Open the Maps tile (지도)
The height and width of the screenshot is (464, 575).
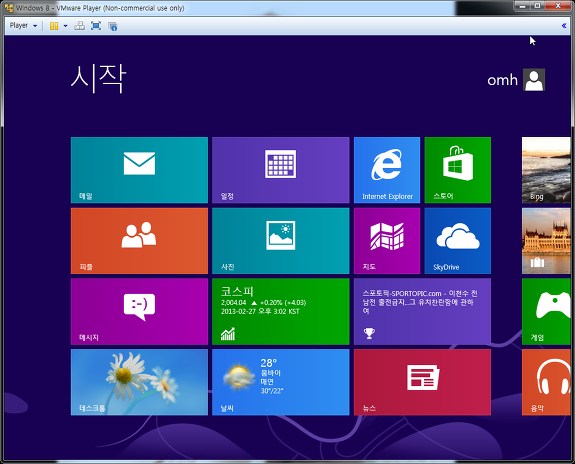click(387, 241)
